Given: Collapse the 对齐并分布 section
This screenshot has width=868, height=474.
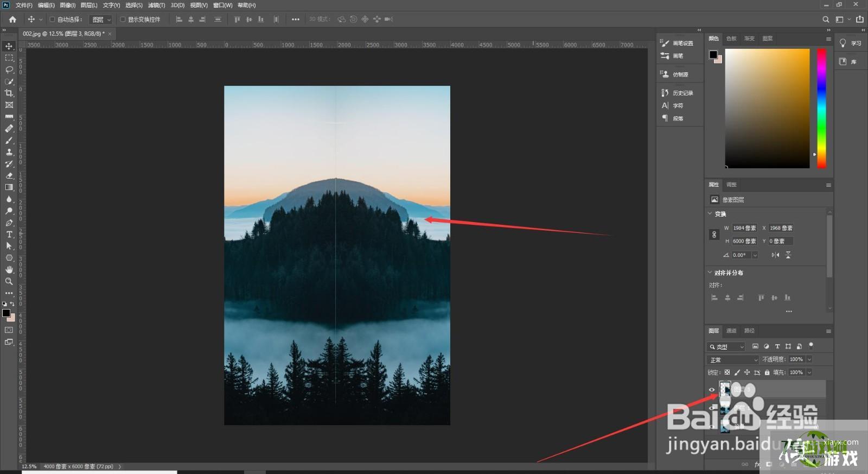Looking at the screenshot, I should (710, 273).
